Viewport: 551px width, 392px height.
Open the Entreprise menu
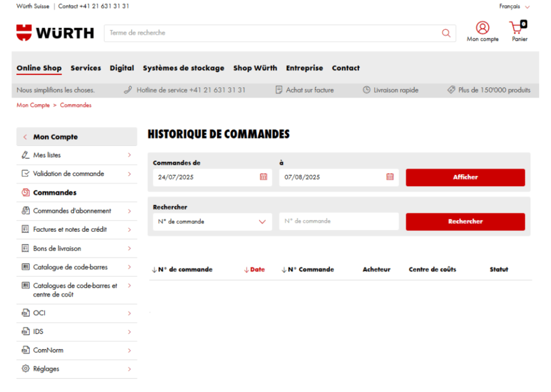304,68
